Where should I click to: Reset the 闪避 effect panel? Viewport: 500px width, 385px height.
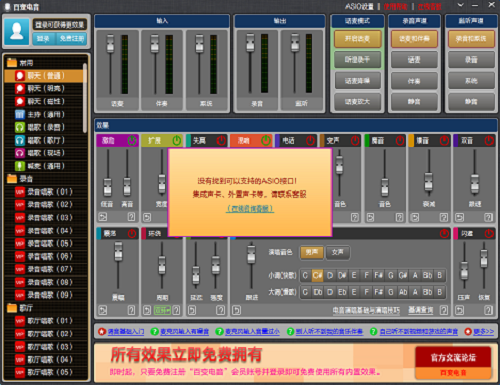coord(459,310)
